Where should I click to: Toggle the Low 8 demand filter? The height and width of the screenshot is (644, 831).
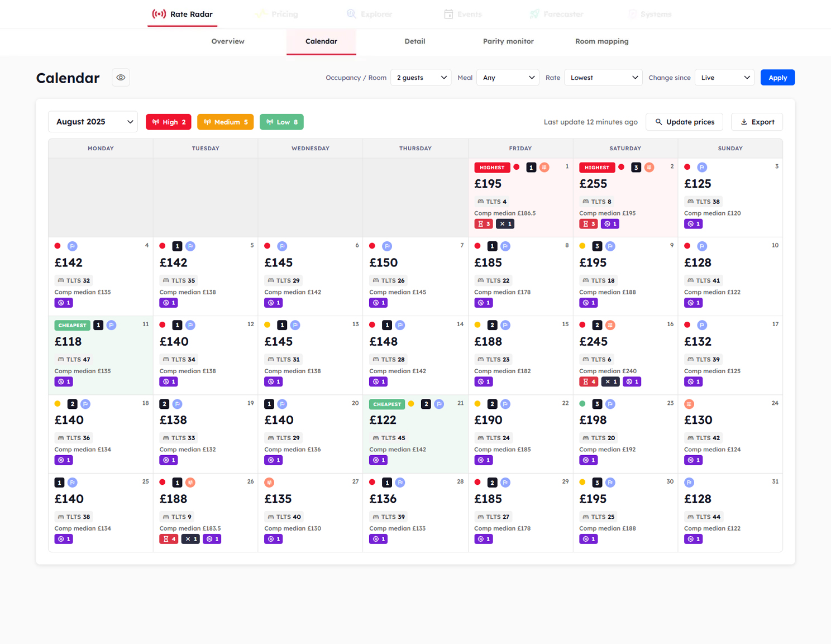click(x=281, y=122)
